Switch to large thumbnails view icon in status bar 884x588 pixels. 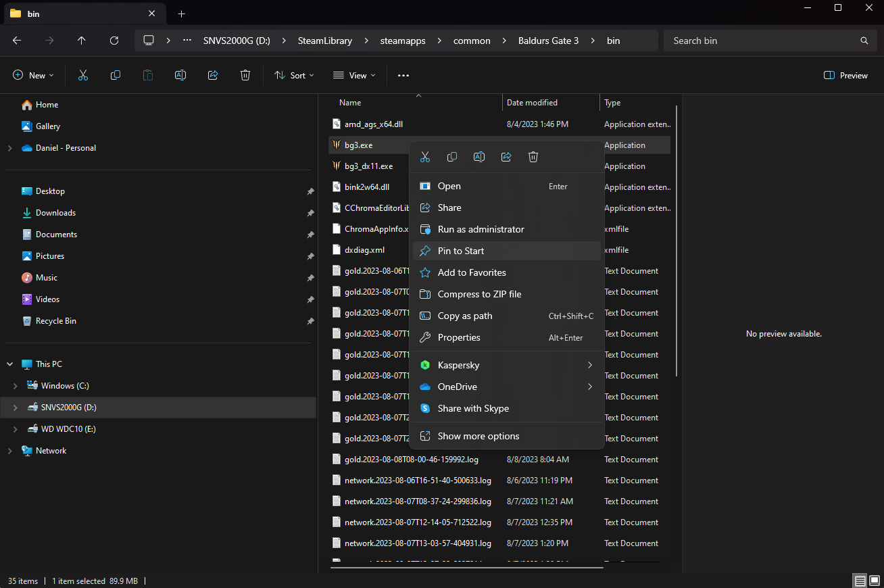click(875, 581)
